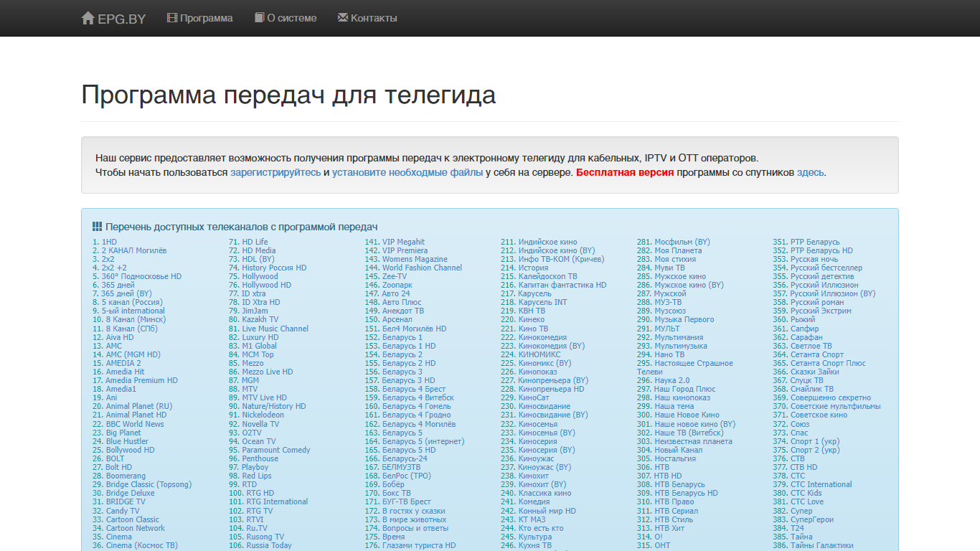Select channel Инфо ТВ-КОМ (Кричев)

pyautogui.click(x=561, y=260)
